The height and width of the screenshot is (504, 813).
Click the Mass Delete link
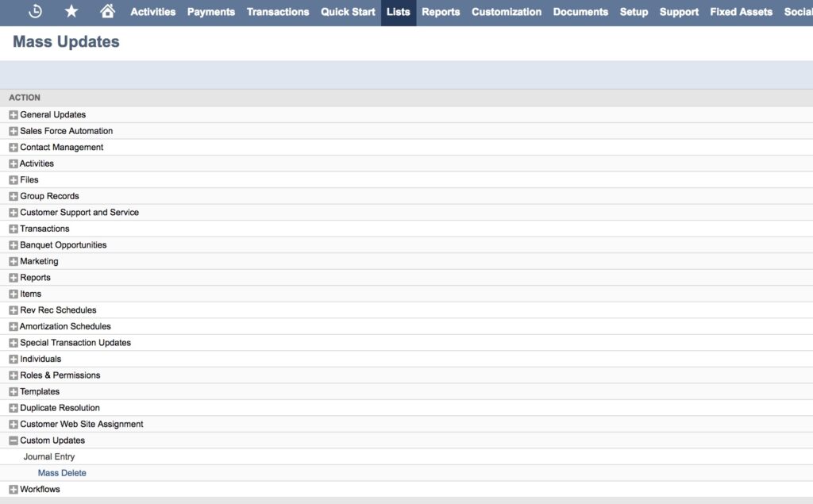62,473
